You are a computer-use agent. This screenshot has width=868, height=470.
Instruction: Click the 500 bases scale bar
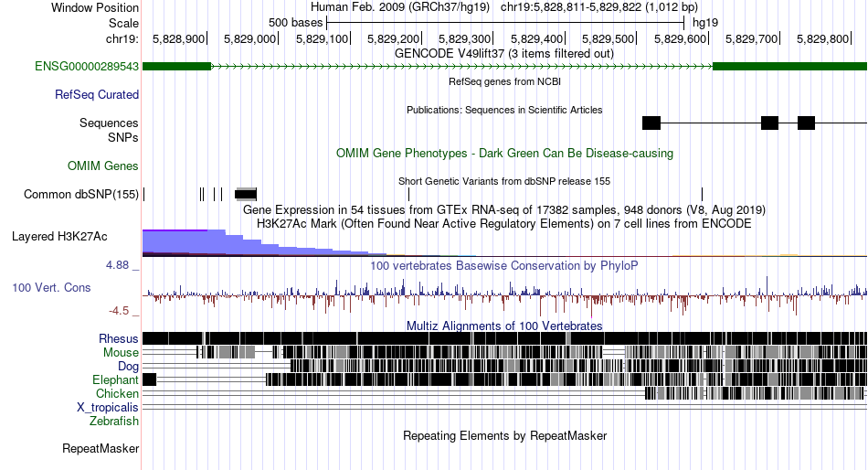click(x=505, y=23)
